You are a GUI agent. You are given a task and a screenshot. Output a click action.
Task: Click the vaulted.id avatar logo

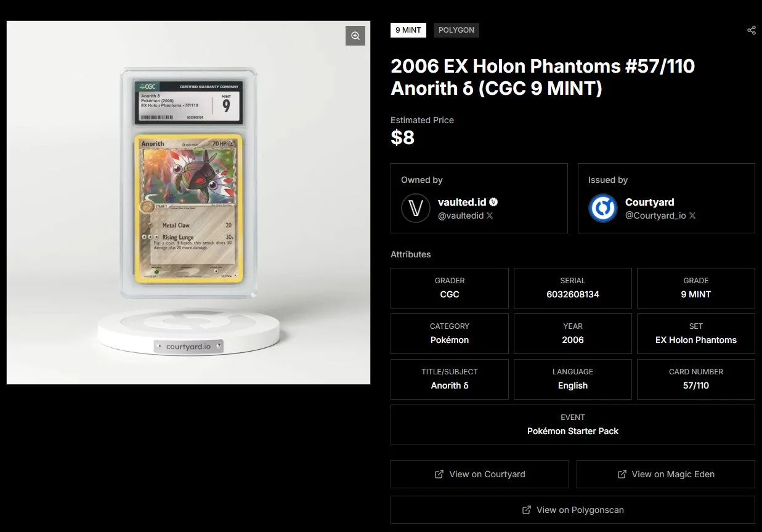pyautogui.click(x=416, y=208)
